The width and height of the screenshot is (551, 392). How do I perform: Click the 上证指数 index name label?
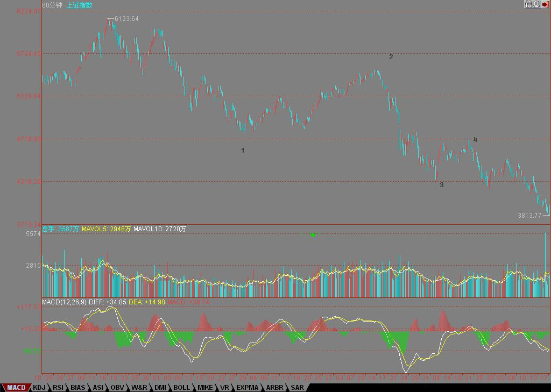click(x=80, y=5)
